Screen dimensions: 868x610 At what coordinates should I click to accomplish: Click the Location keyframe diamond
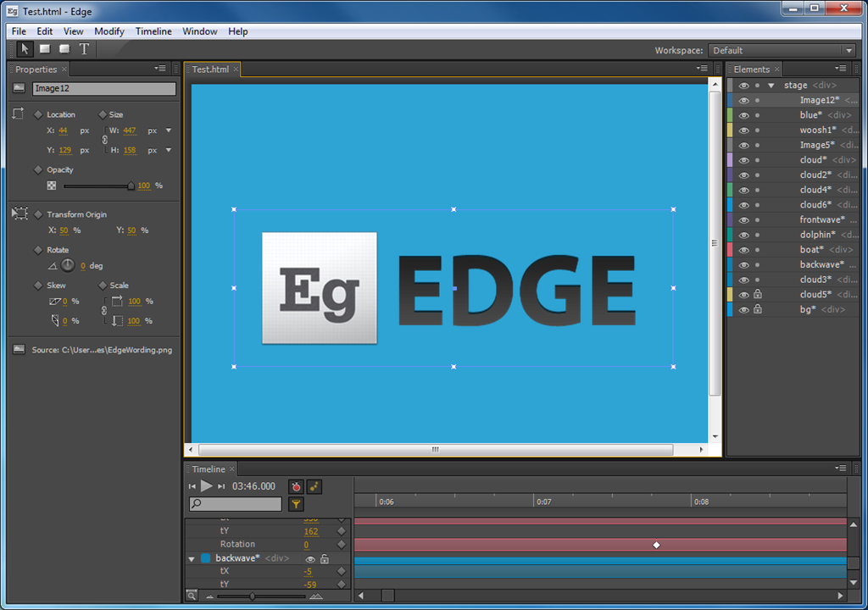38,114
